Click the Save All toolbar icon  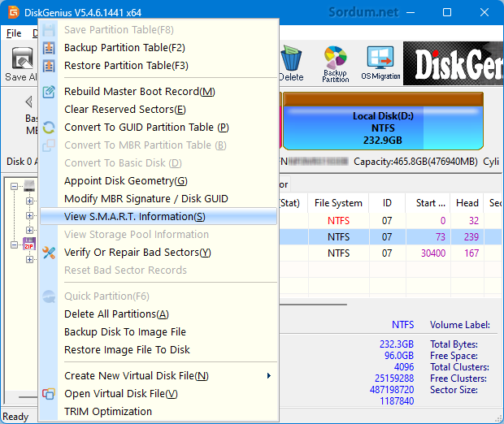22,58
